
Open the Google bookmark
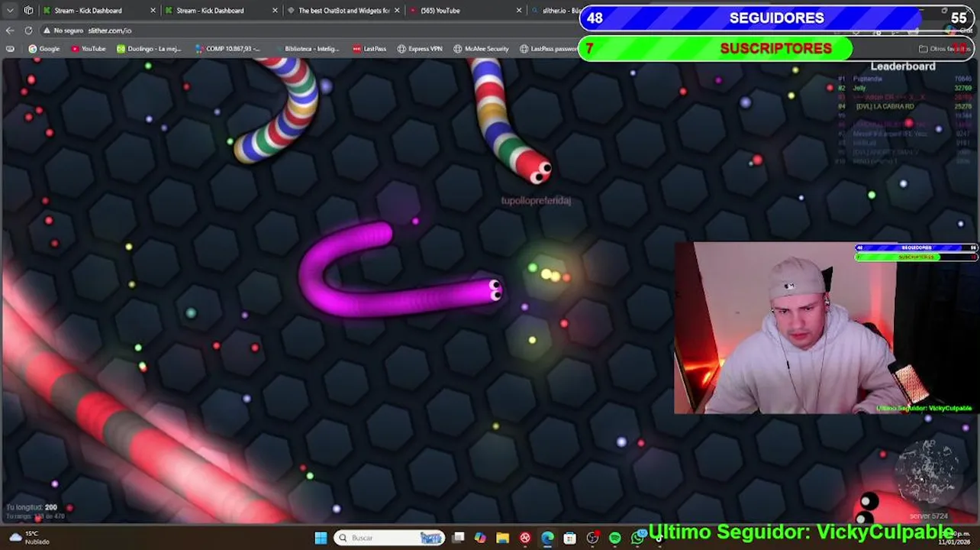click(44, 49)
